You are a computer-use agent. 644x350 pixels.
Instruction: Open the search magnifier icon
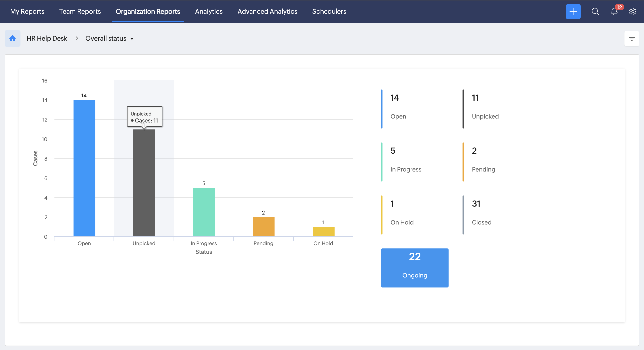coord(595,11)
